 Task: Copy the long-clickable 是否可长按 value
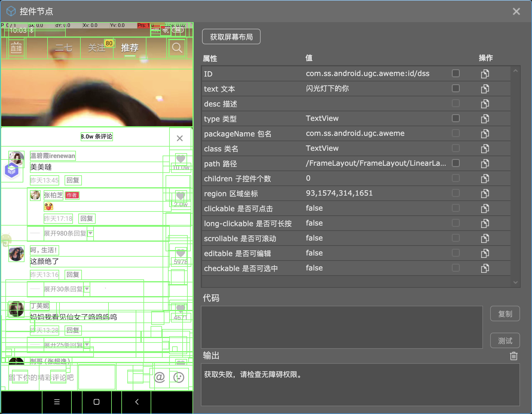click(x=485, y=223)
